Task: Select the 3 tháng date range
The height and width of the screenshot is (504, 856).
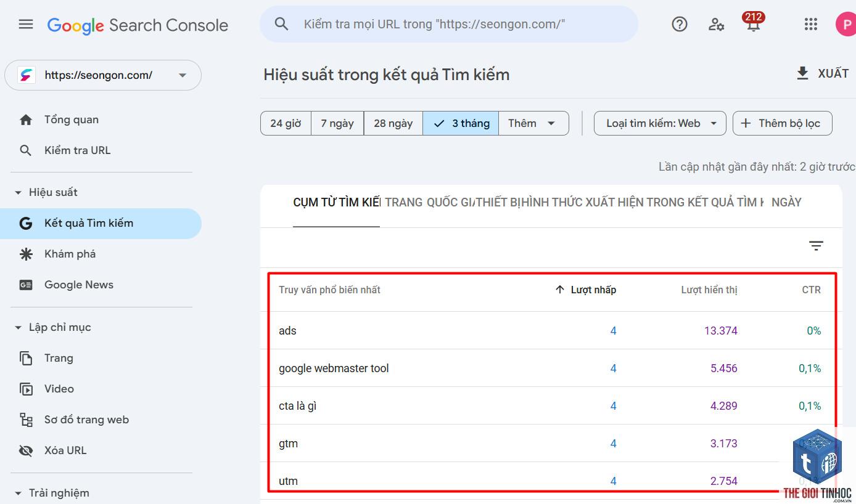Action: pos(461,123)
